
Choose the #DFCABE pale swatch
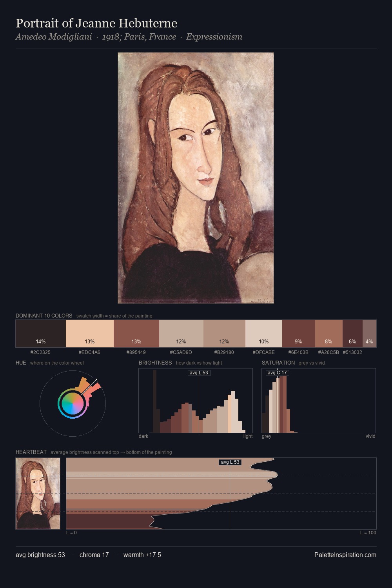264,334
